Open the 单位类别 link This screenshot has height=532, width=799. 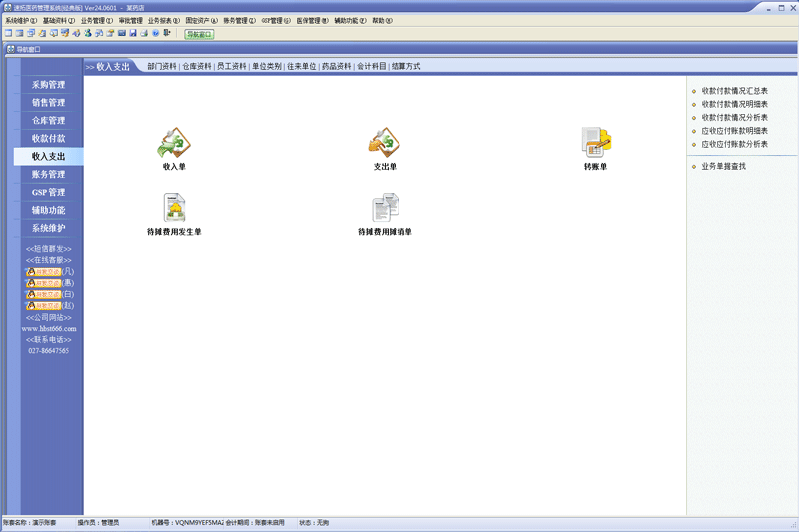click(267, 67)
